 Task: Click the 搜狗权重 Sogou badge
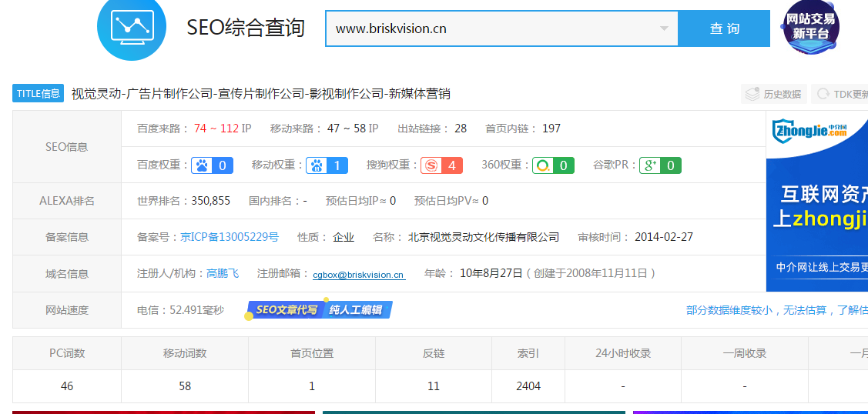(441, 165)
